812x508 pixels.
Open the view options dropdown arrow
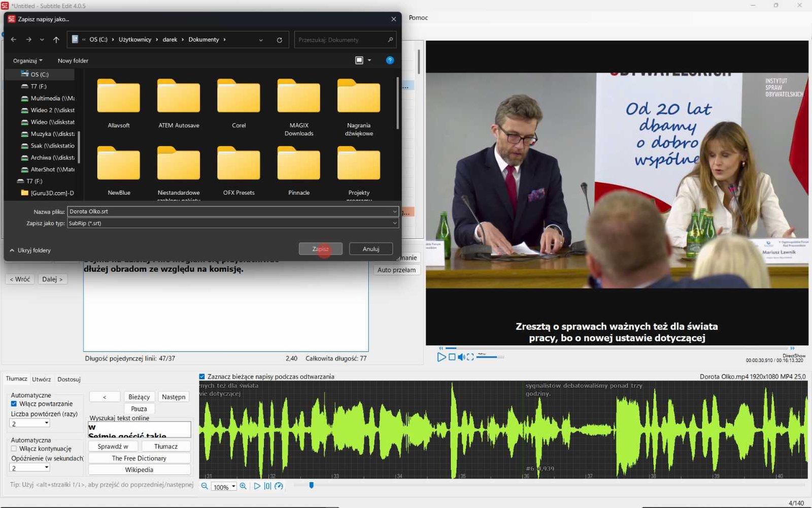click(x=369, y=60)
